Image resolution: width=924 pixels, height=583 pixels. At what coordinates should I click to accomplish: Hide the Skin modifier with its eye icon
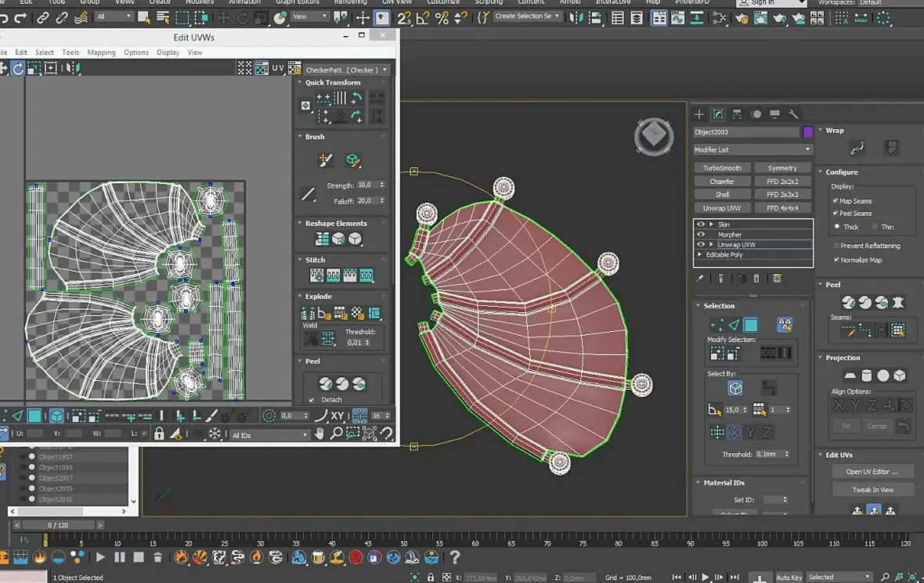click(701, 225)
